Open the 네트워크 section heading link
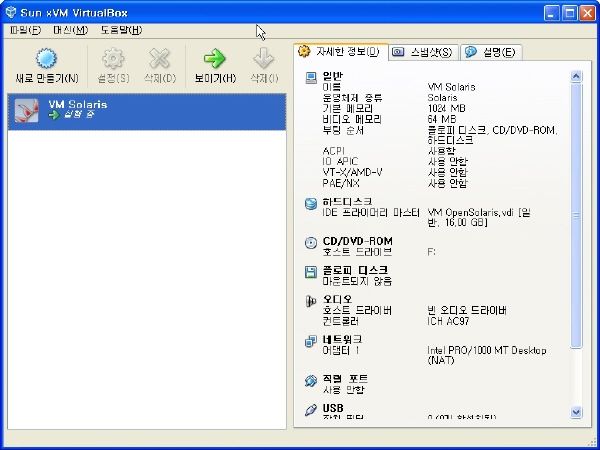Viewport: 600px width, 450px height. [342, 339]
